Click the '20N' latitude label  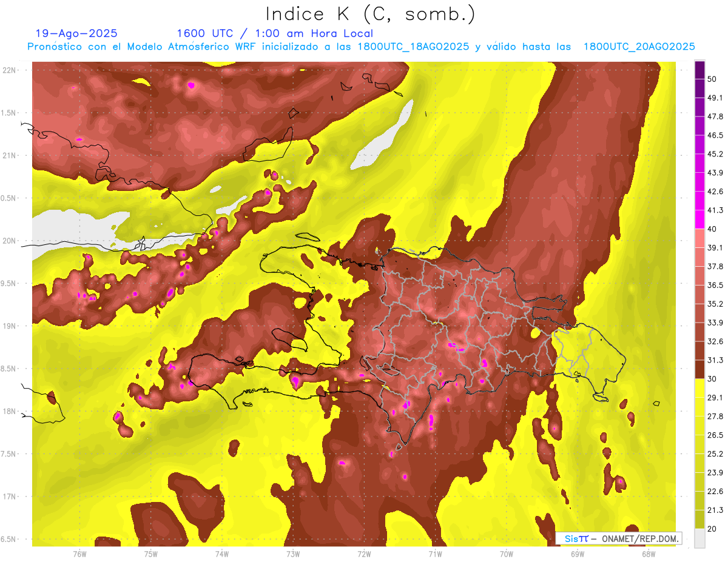pos(9,241)
